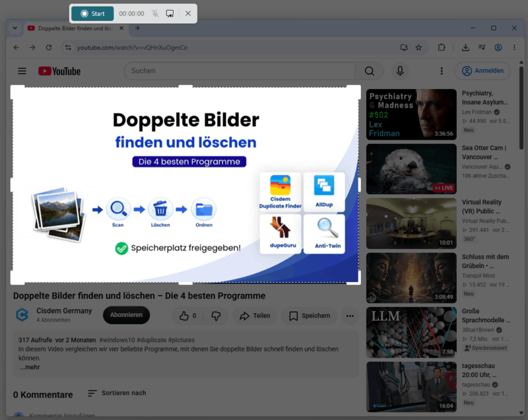This screenshot has height=420, width=528.
Task: Share the video via Teilen
Action: (255, 316)
